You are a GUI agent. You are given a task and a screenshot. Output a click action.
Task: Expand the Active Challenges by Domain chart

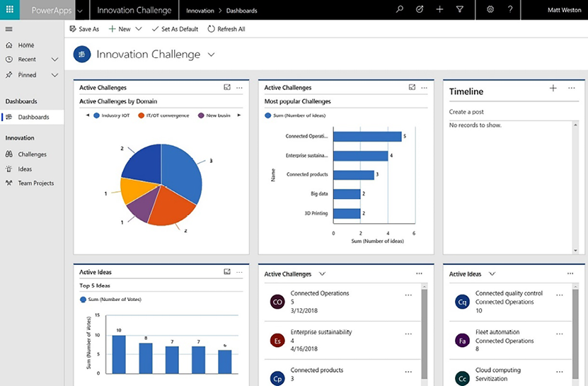pyautogui.click(x=227, y=88)
